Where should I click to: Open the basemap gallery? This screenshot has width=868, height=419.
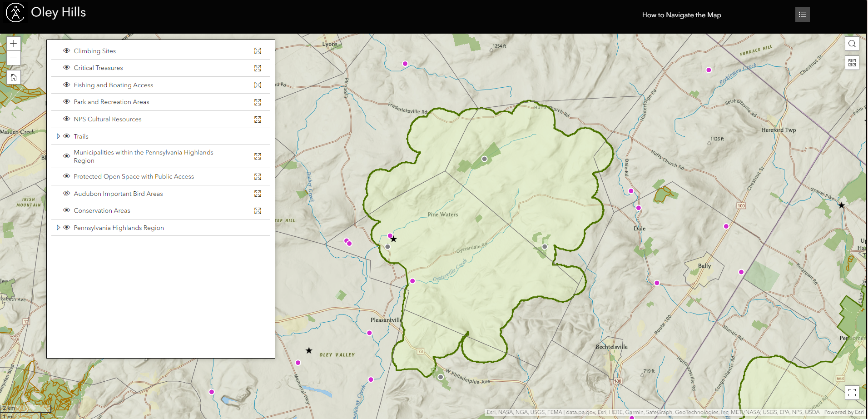pos(852,62)
